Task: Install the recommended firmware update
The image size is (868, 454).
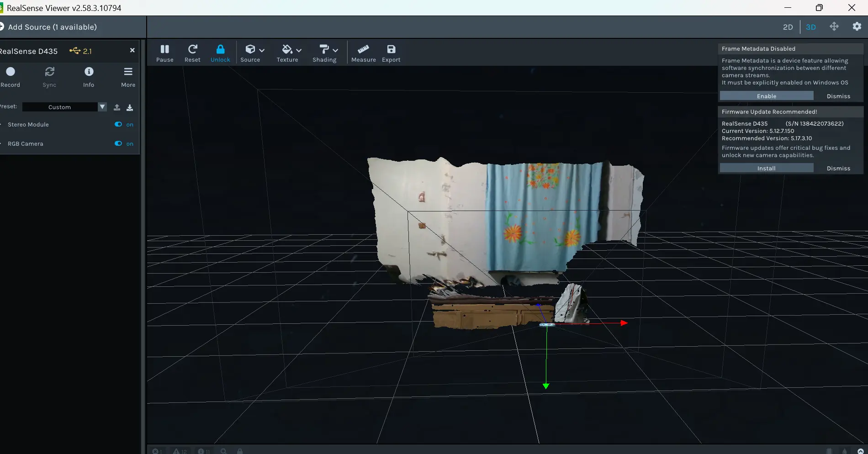Action: click(767, 168)
